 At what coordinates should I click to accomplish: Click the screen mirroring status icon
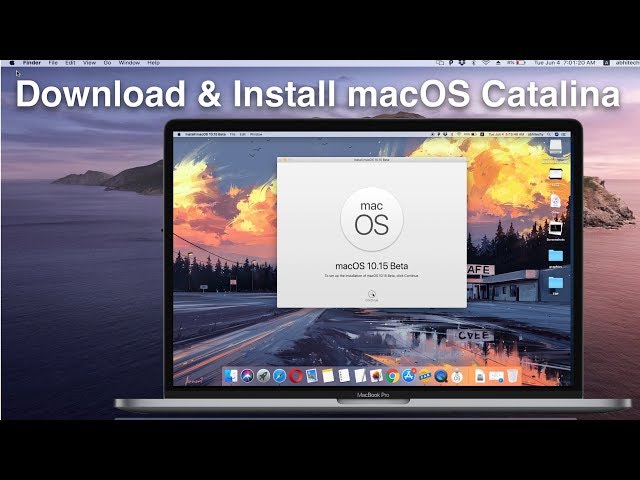(x=440, y=63)
